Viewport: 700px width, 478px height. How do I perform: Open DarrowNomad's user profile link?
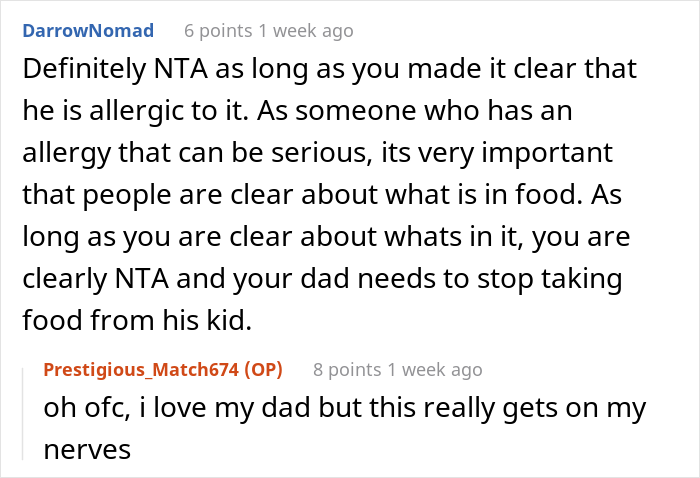coord(87,31)
